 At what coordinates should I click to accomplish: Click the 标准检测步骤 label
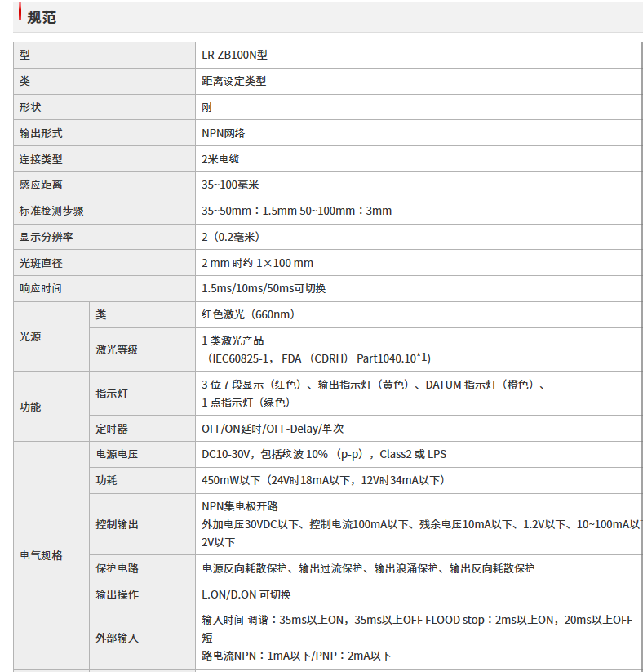tap(51, 211)
